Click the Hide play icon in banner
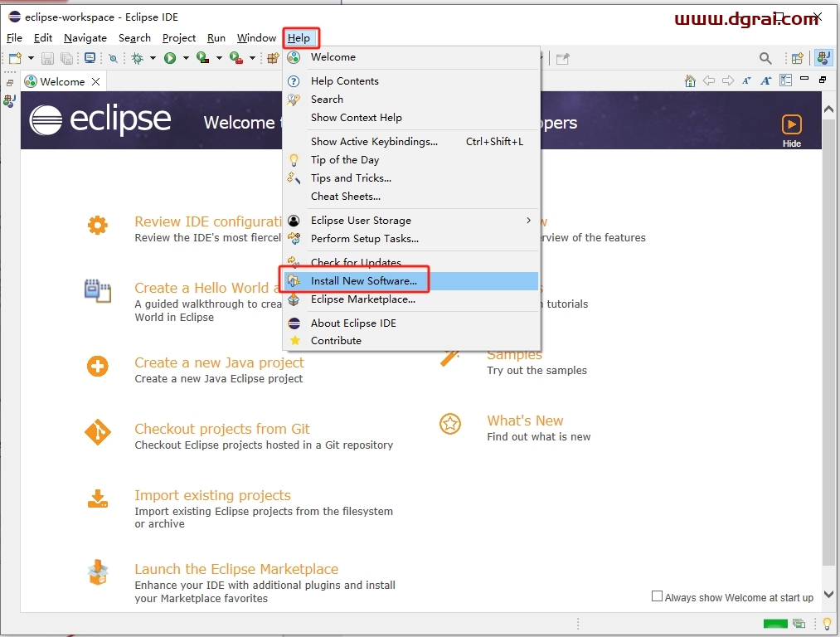The height and width of the screenshot is (637, 840). [792, 124]
